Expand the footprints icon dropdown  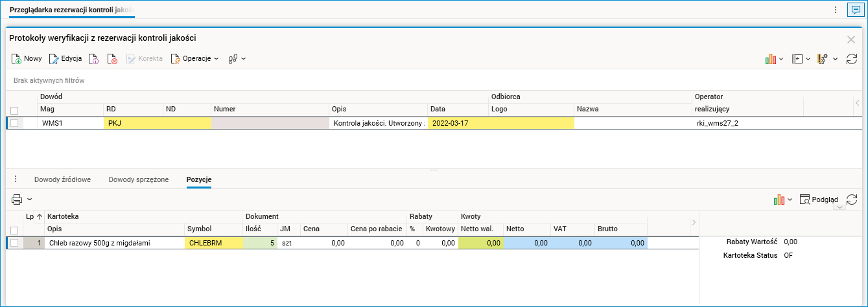[x=237, y=59]
